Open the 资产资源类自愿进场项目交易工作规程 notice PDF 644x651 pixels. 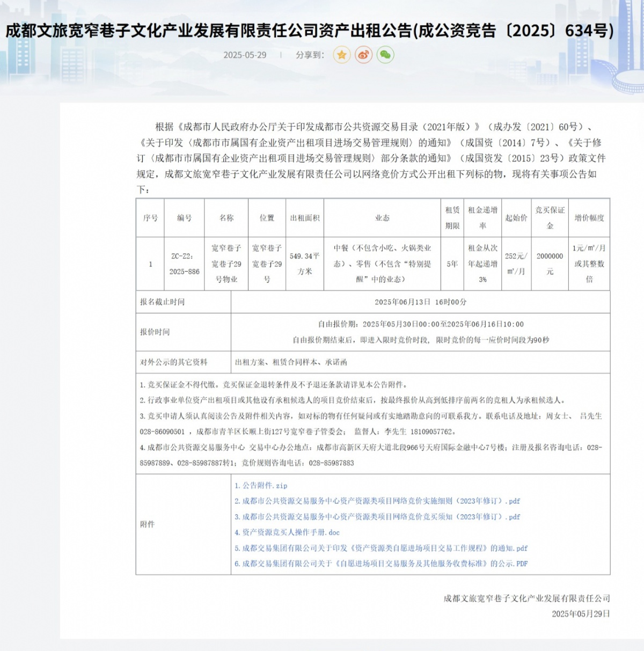[x=381, y=548]
